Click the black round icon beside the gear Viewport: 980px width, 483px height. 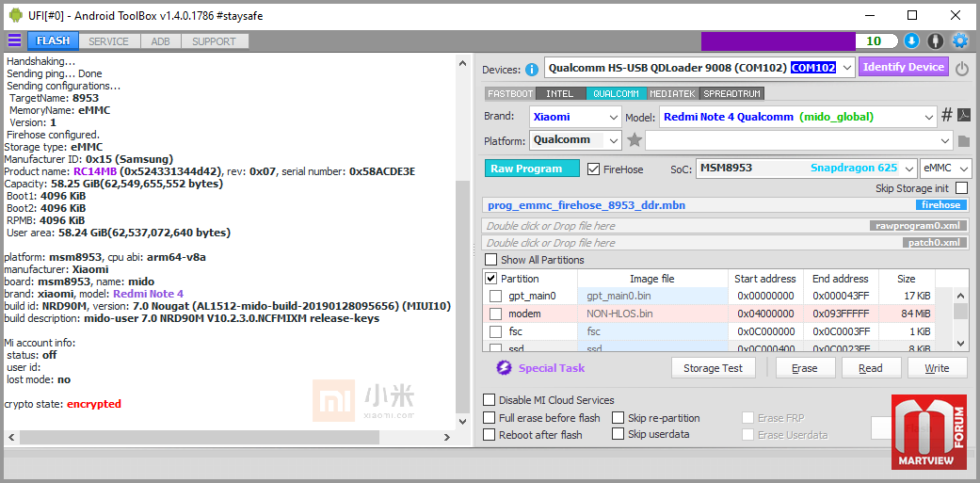[x=935, y=41]
